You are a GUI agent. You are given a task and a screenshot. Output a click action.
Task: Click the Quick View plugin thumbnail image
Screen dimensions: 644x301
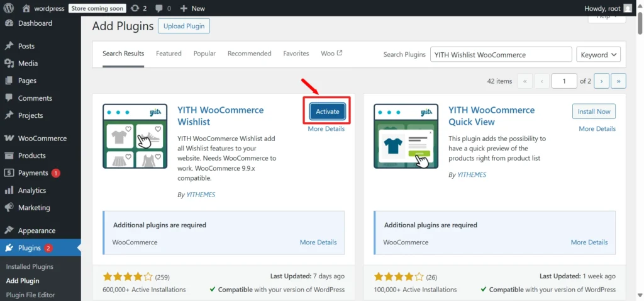point(406,136)
